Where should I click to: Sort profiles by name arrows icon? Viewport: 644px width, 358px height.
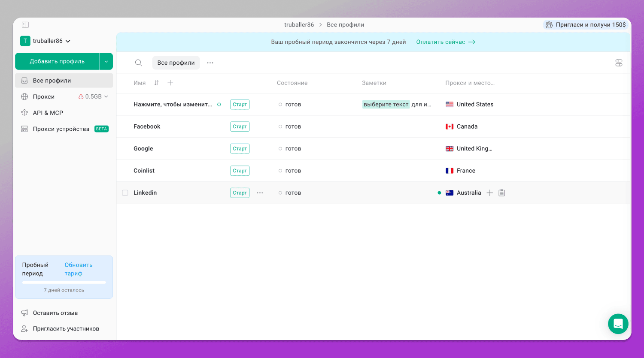[156, 83]
